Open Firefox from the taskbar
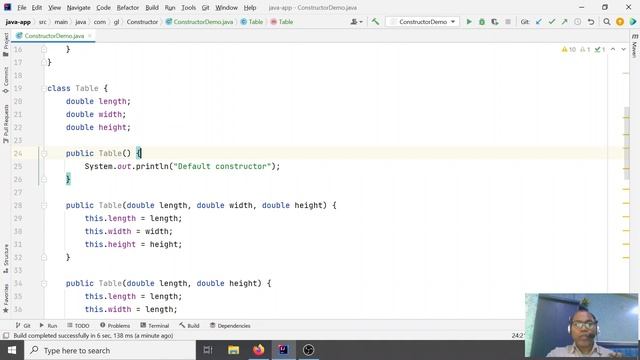The width and height of the screenshot is (640, 360). pyautogui.click(x=258, y=350)
